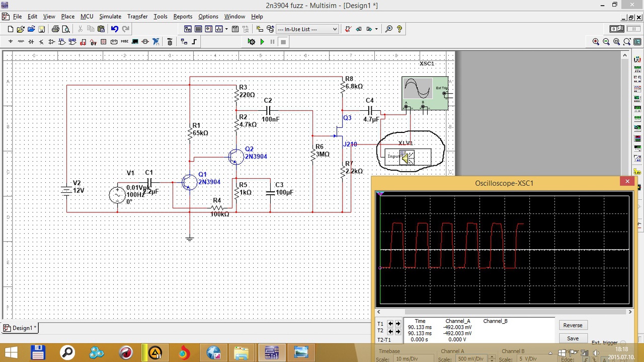644x362 pixels.
Task: Click the Undo arrow in toolbar
Action: pos(115,29)
